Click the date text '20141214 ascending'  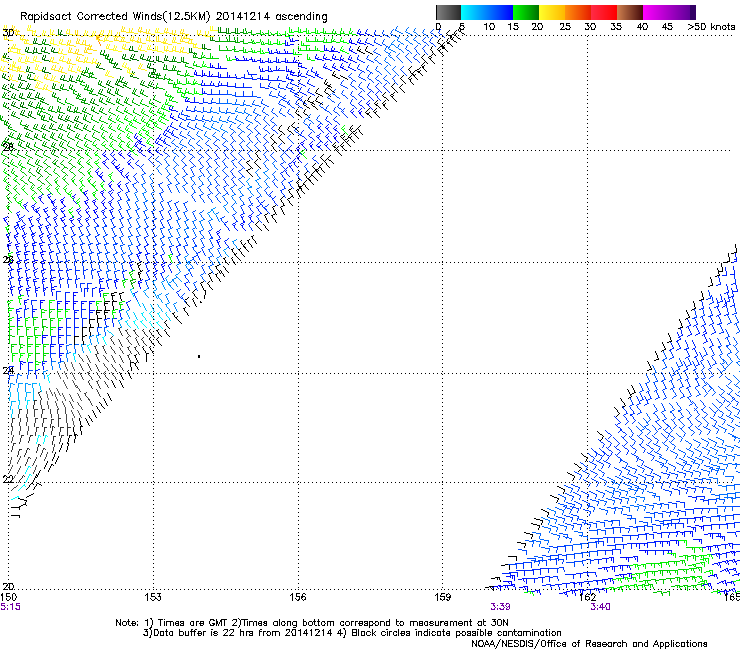tap(272, 17)
